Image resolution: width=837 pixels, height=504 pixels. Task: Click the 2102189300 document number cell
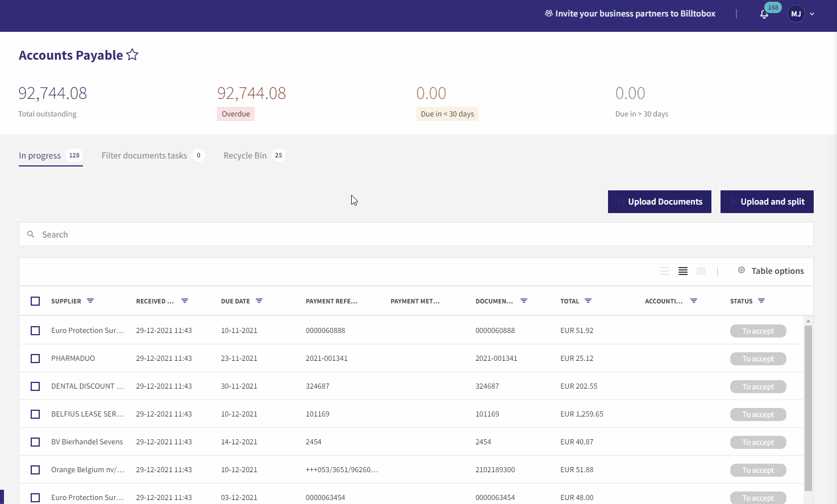click(x=495, y=470)
